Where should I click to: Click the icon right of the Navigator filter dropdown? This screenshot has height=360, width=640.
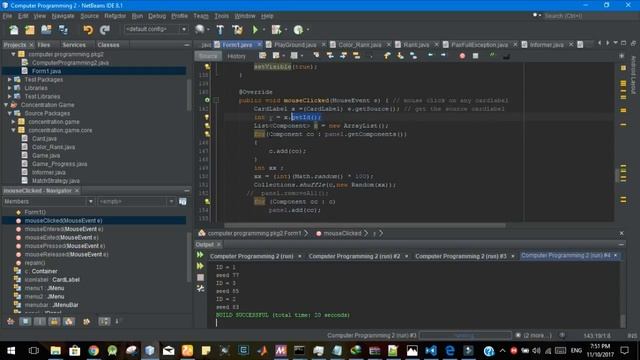(183, 201)
